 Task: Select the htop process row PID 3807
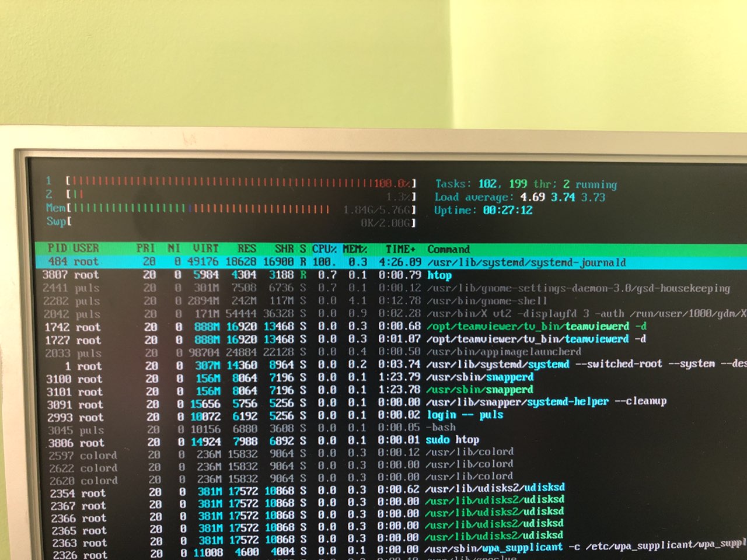pyautogui.click(x=391, y=275)
